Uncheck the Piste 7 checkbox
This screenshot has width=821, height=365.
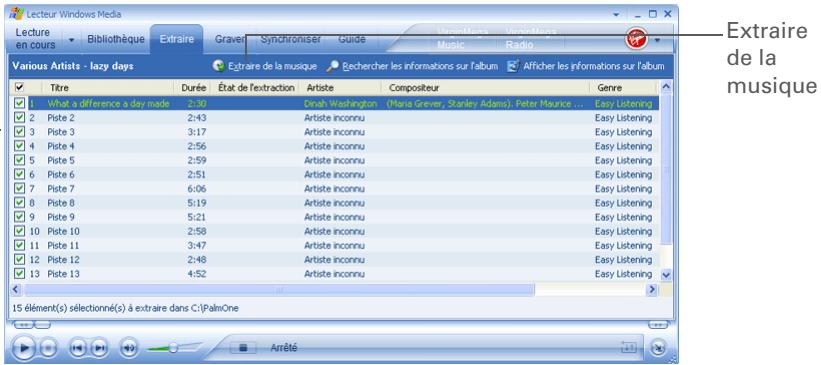point(19,189)
